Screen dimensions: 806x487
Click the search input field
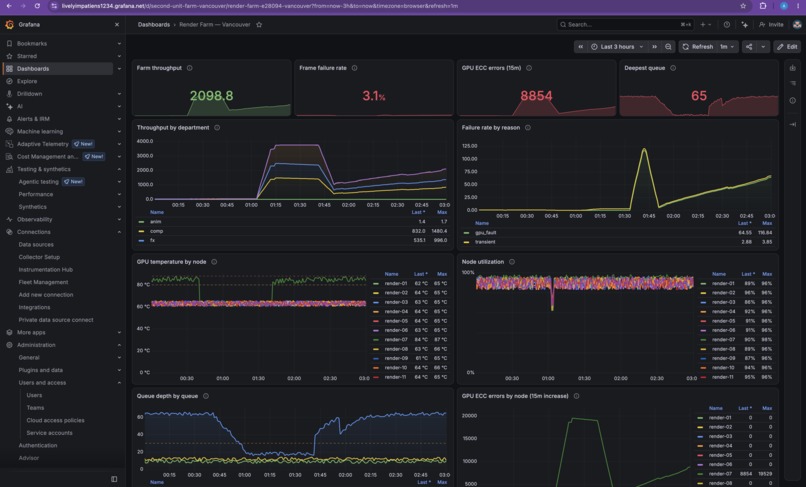(626, 25)
